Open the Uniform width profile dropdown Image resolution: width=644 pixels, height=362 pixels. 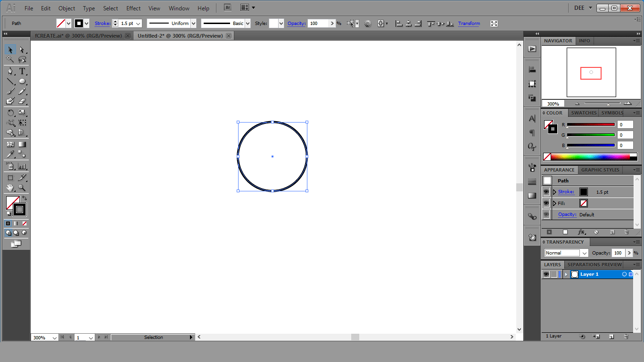(193, 24)
